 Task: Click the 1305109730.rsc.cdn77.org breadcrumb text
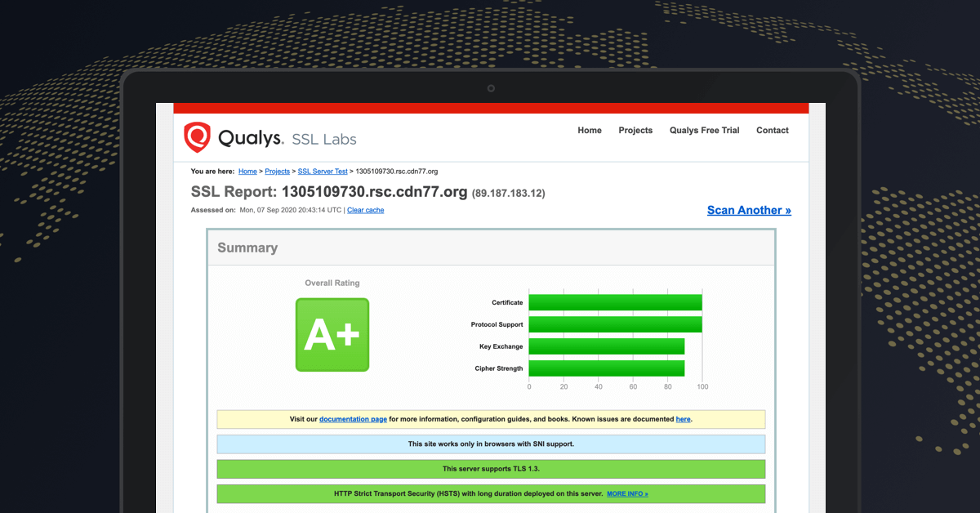click(x=397, y=172)
